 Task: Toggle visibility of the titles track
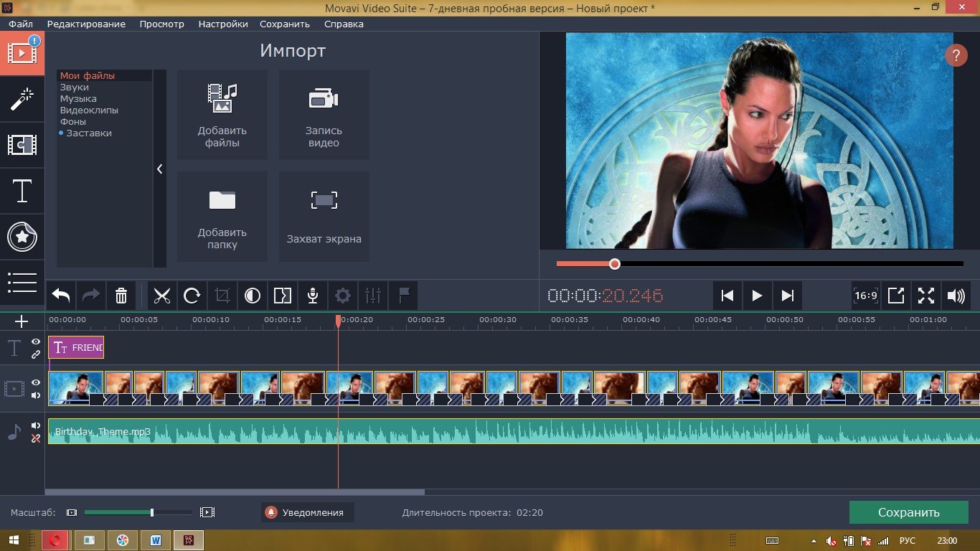tap(36, 342)
